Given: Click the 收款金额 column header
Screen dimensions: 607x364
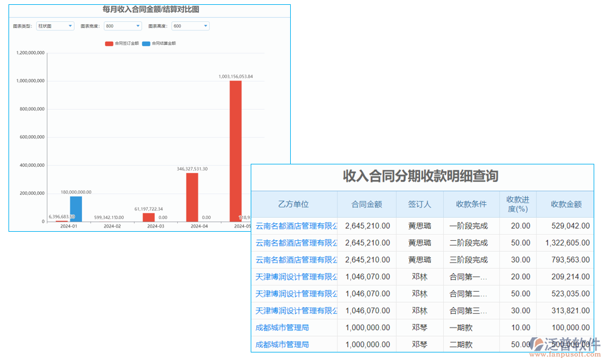Looking at the screenshot, I should 565,204.
